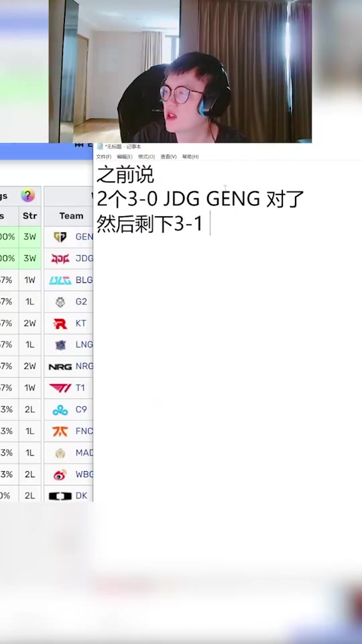
Task: Open the LNG team link
Action: click(84, 345)
